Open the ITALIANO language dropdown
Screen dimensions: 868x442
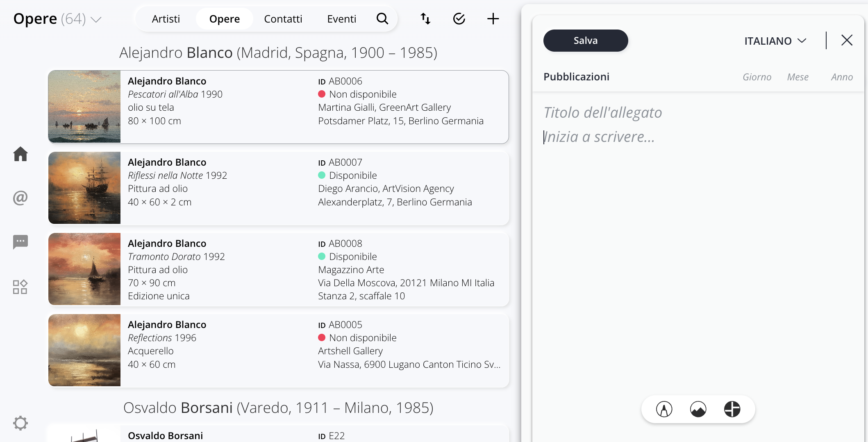coord(775,41)
